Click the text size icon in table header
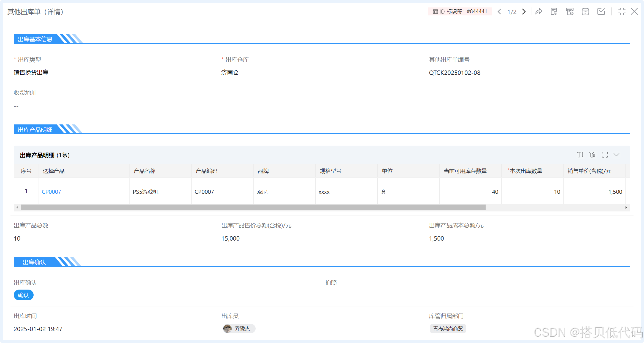The height and width of the screenshot is (343, 644). tap(580, 155)
